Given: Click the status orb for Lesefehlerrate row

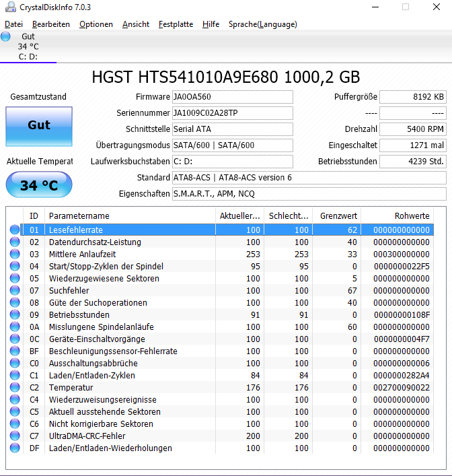Looking at the screenshot, I should 15,230.
